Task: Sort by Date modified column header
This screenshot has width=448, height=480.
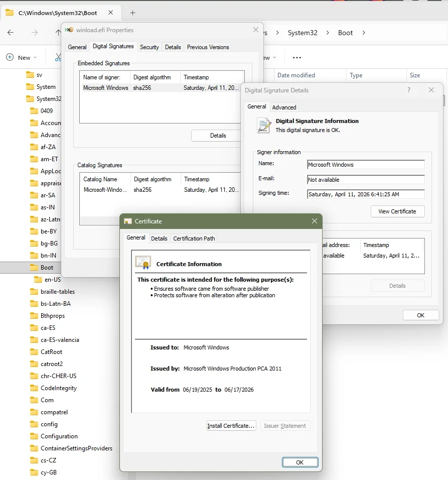Action: 310,75
